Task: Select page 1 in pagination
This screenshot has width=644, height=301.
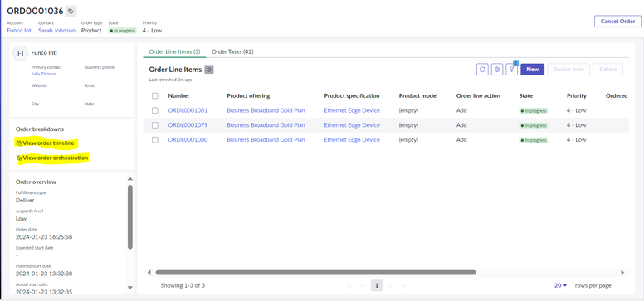Action: pos(377,285)
